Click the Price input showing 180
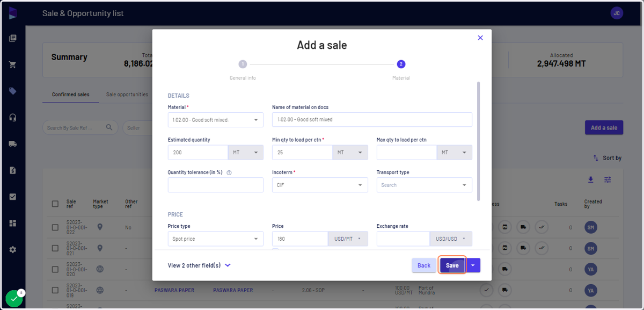Screen dimensions: 644x310 (x=300, y=239)
